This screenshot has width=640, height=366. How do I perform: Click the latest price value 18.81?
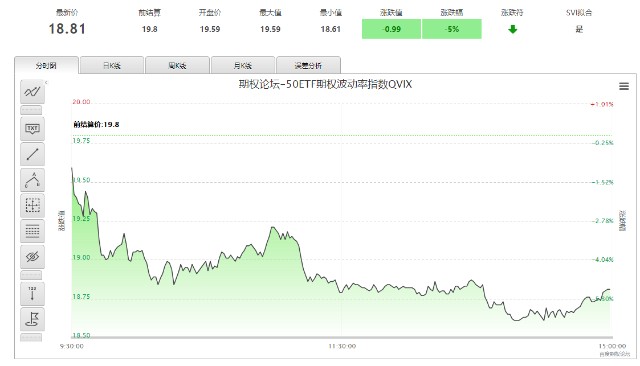(x=67, y=29)
